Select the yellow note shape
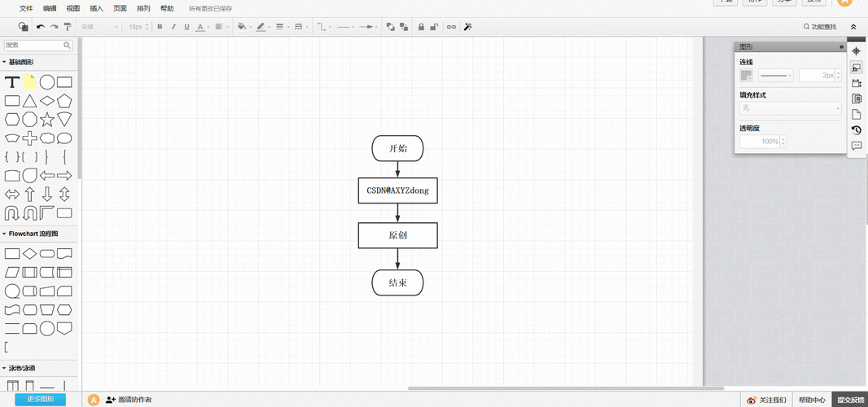This screenshot has width=868, height=407. (x=29, y=82)
